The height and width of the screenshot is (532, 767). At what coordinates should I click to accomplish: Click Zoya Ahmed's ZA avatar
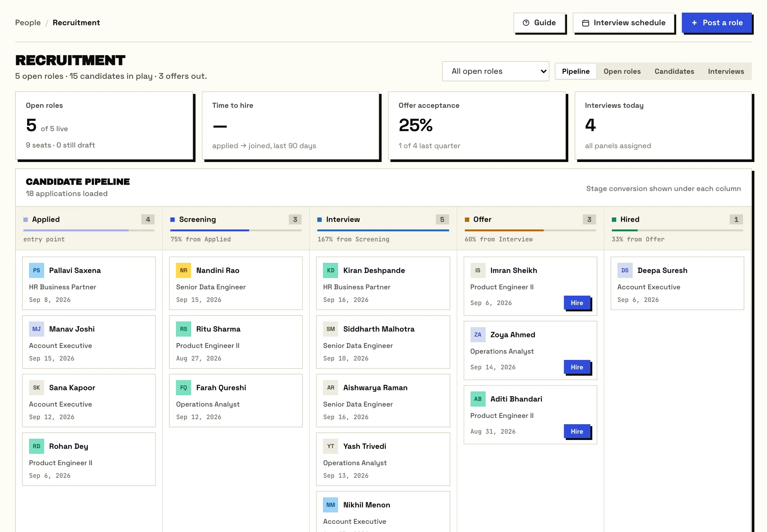478,335
